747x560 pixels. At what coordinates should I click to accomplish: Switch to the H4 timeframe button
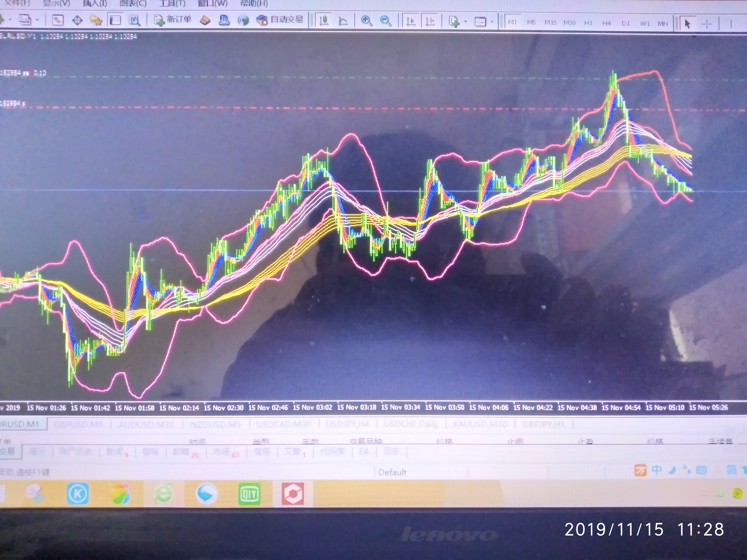(x=607, y=23)
